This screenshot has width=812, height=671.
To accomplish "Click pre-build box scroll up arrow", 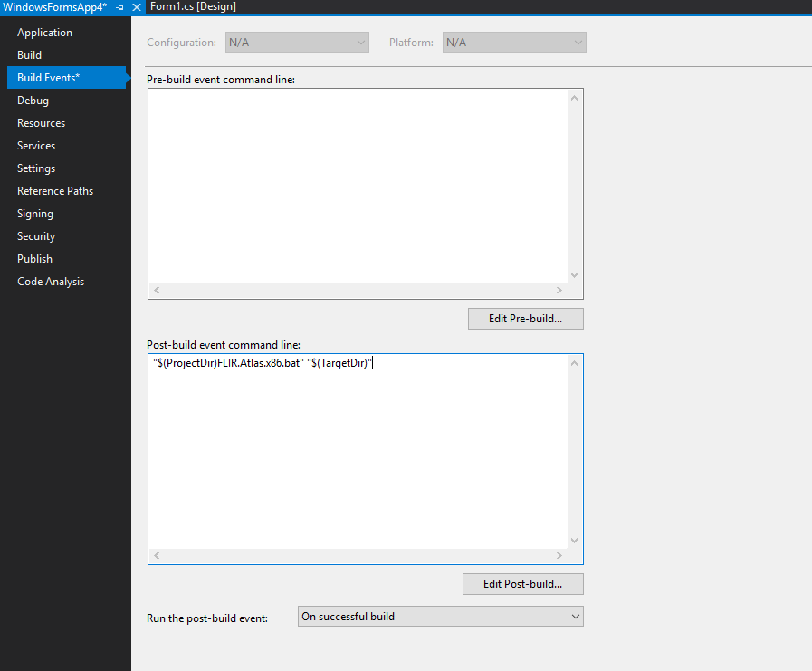I will [x=574, y=98].
